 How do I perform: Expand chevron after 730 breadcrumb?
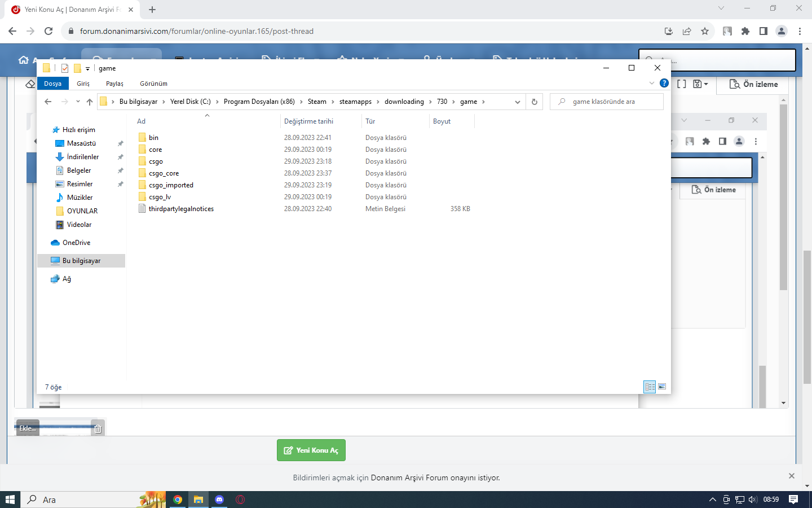tap(453, 102)
